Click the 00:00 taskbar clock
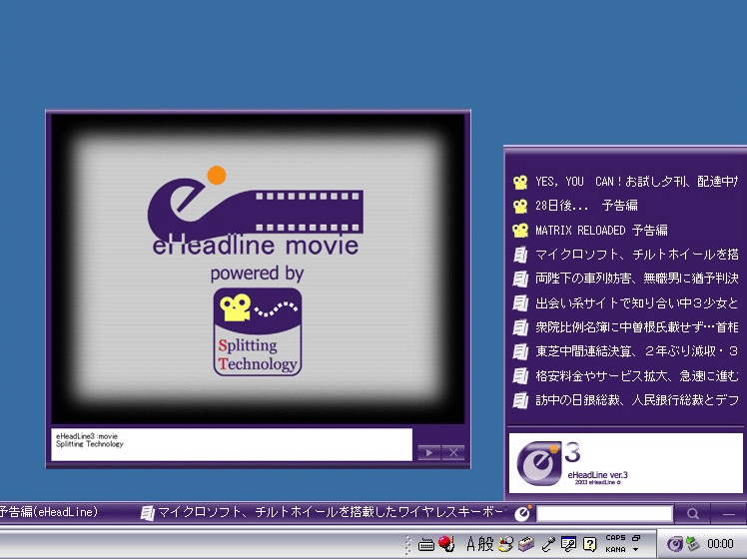 pyautogui.click(x=720, y=544)
